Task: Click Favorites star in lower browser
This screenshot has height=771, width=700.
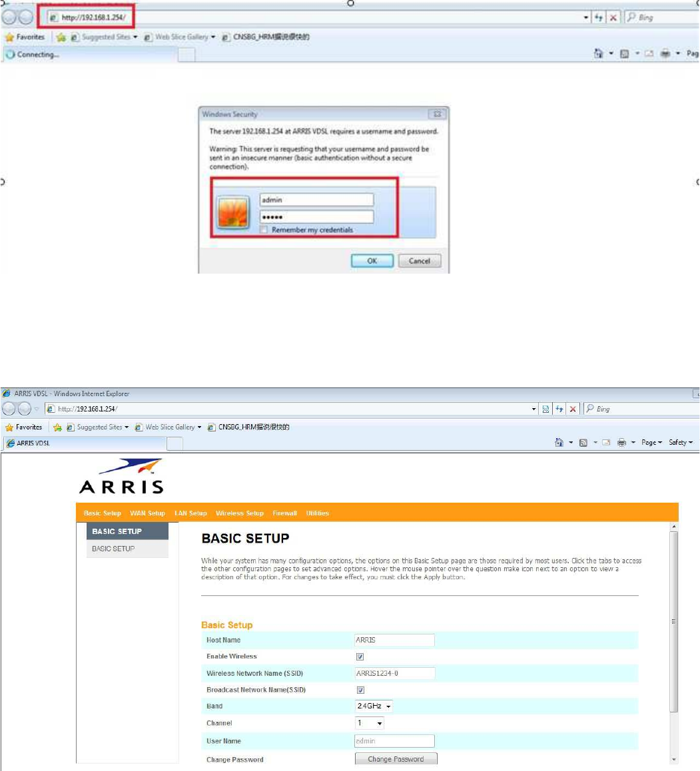Action: tap(9, 427)
